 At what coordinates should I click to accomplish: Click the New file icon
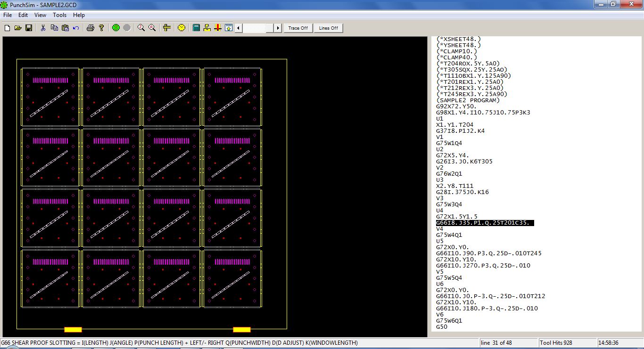tap(7, 28)
